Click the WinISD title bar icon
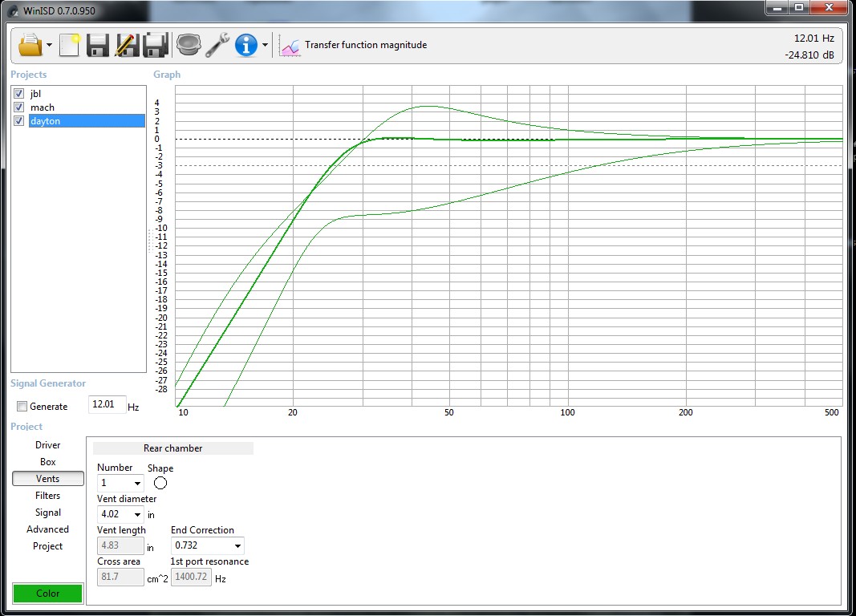Screen dimensions: 856x616 pos(14,10)
